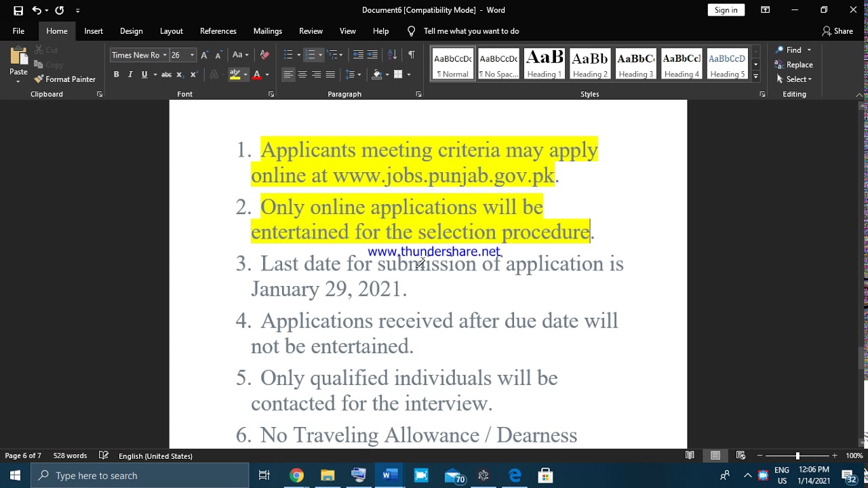Click the Paste clipboard icon
868x488 pixels.
(19, 57)
